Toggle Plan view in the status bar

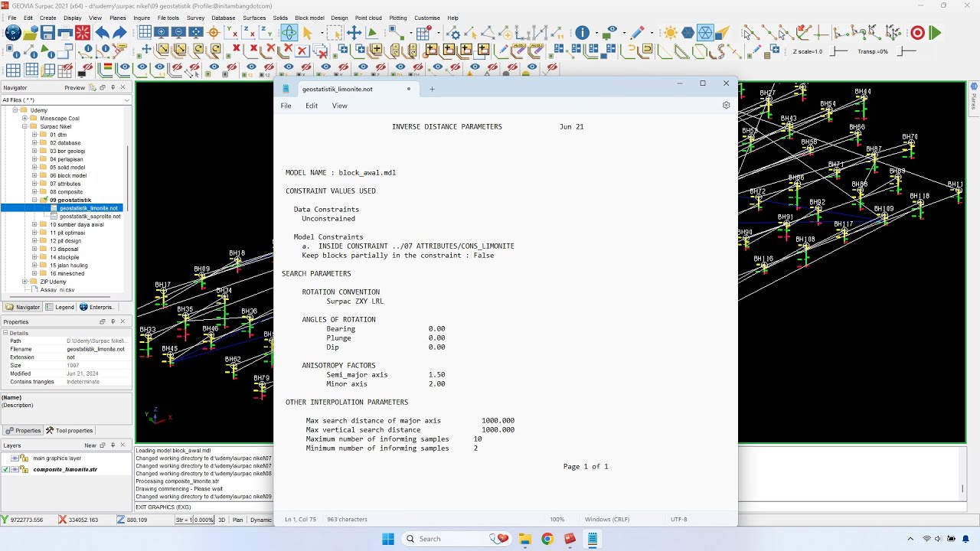coord(238,520)
